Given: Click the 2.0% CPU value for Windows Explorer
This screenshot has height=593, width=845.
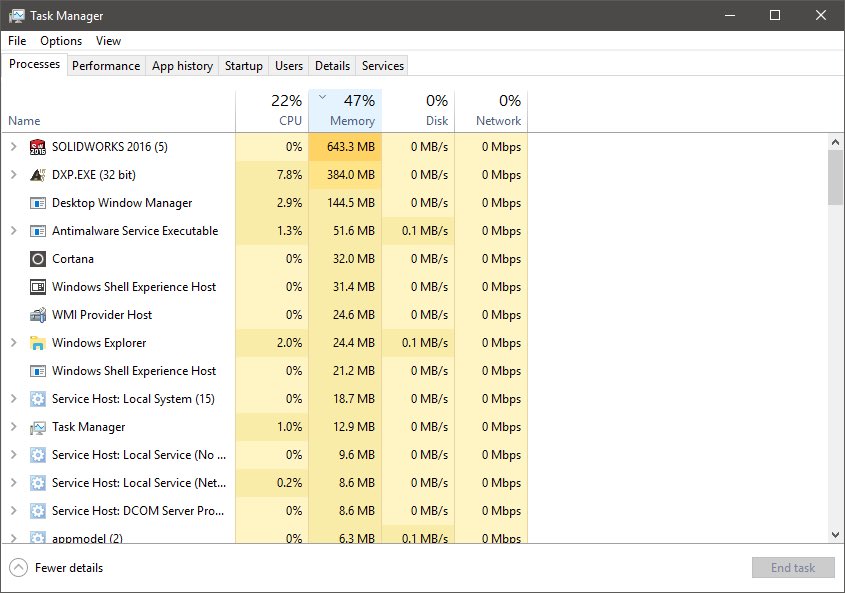Looking at the screenshot, I should coord(289,343).
